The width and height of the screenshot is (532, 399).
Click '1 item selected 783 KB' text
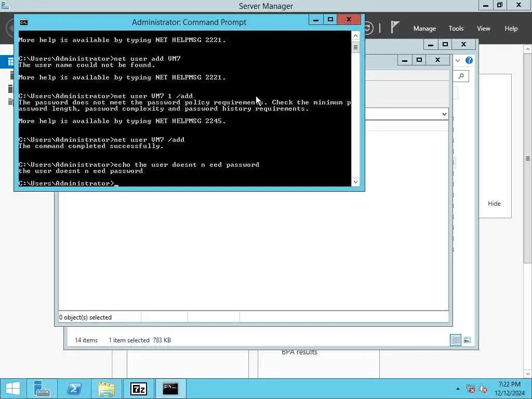point(140,340)
